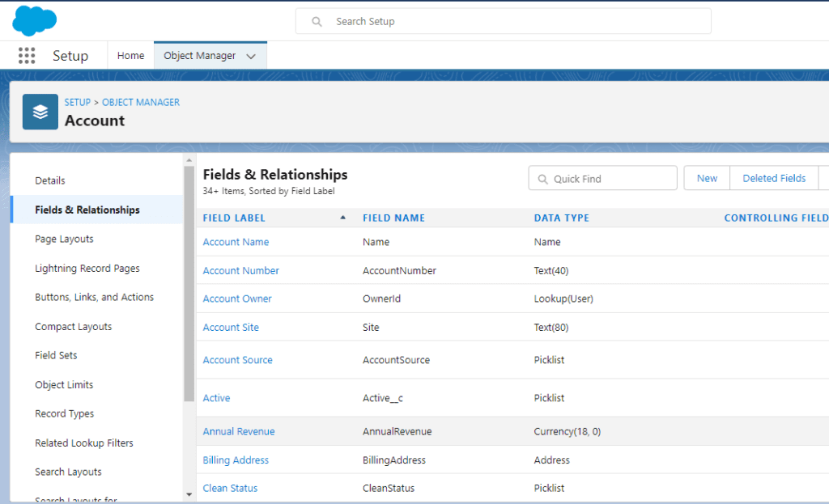
Task: Click the sidebar vertical scrollbar thumb
Action: click(189, 284)
